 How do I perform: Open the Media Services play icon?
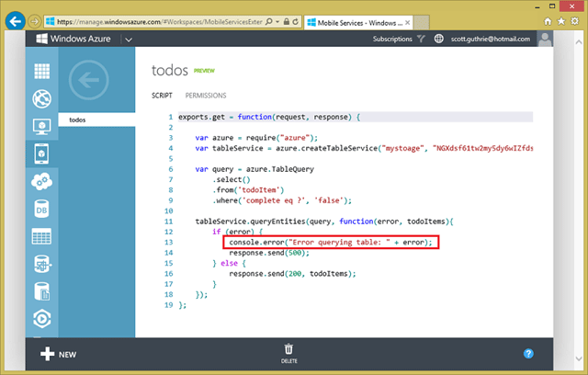tap(41, 319)
